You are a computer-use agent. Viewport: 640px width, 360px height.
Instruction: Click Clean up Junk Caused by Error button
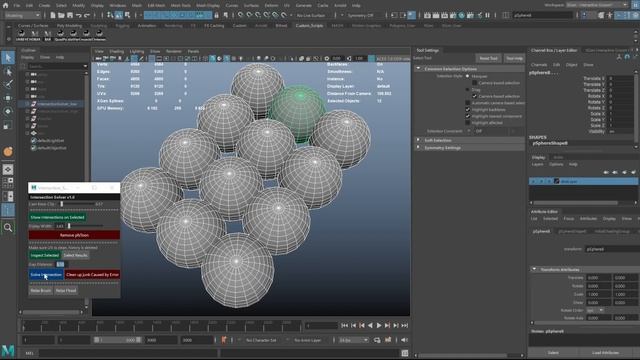92,275
